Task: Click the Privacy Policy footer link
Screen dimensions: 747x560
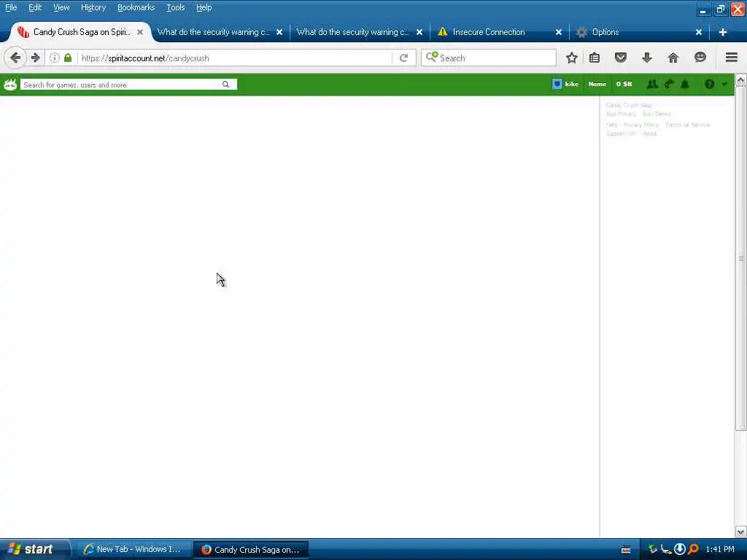Action: pos(640,125)
